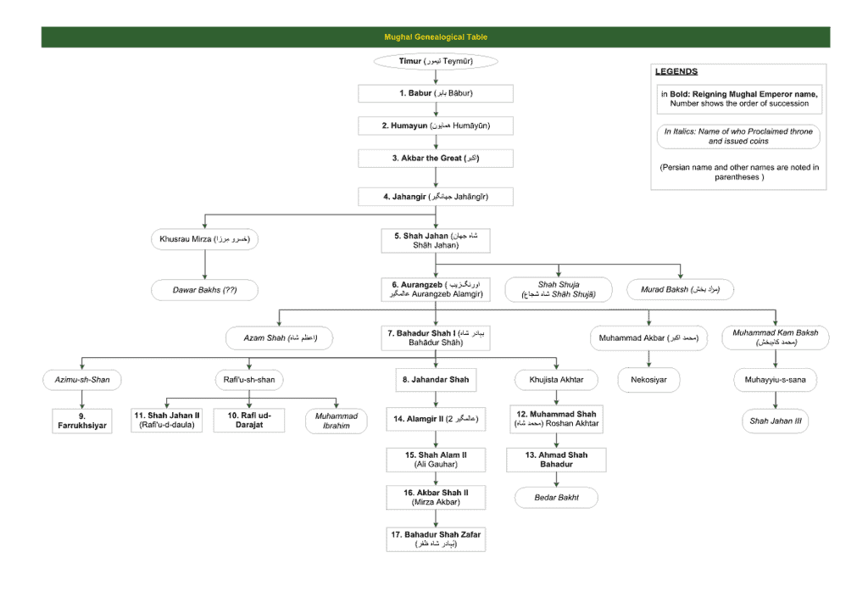The width and height of the screenshot is (868, 614).
Task: Select the Khusrau Mirza node
Action: 204,240
